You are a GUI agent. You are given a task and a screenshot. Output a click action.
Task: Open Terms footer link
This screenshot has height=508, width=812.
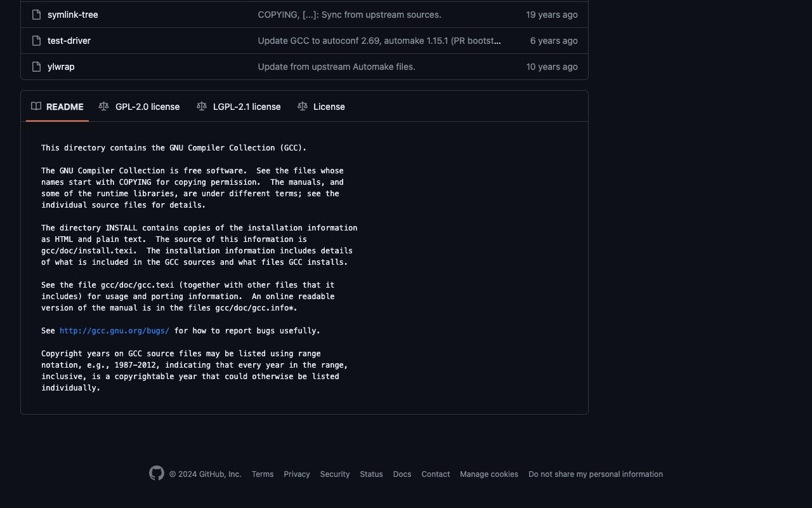point(263,474)
